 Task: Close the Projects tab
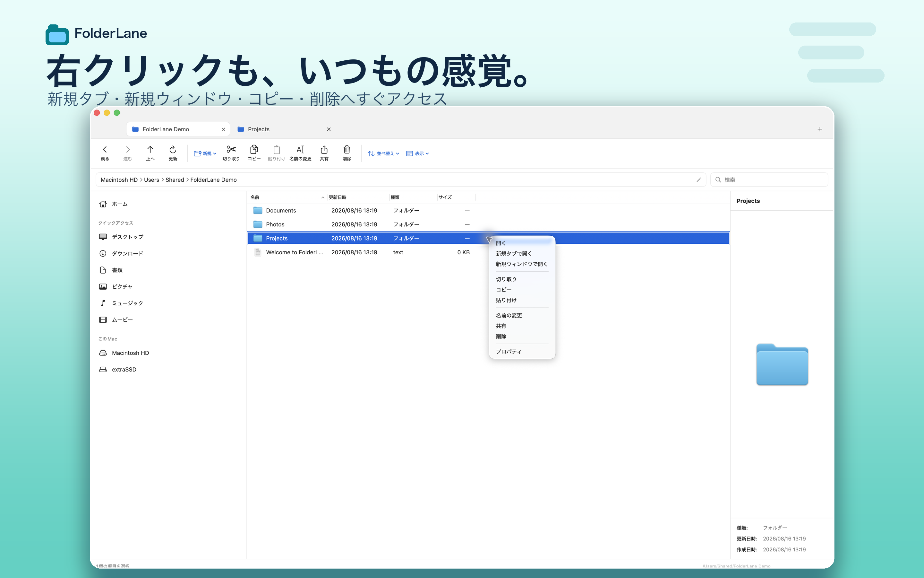329,129
